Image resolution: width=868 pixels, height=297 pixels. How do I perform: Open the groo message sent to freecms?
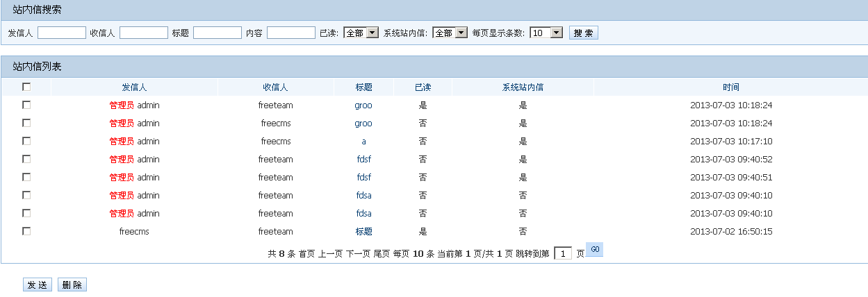coord(363,124)
